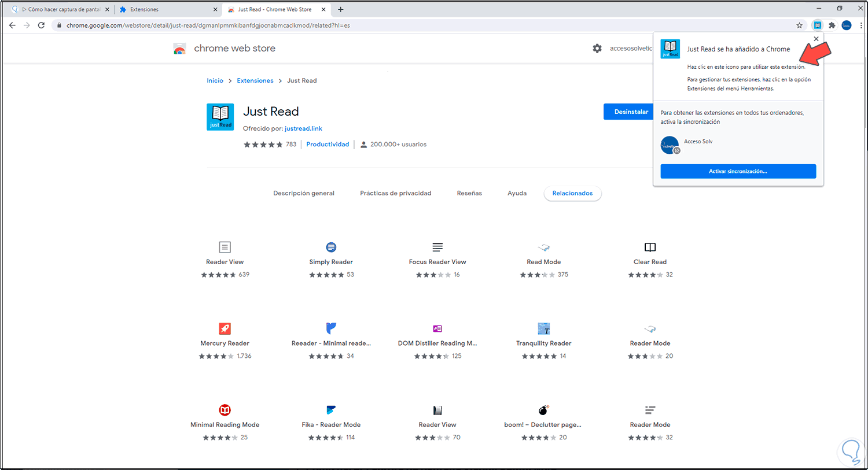Image resolution: width=868 pixels, height=470 pixels.
Task: Click the Minimal Reading Mode title text
Action: coord(225,425)
